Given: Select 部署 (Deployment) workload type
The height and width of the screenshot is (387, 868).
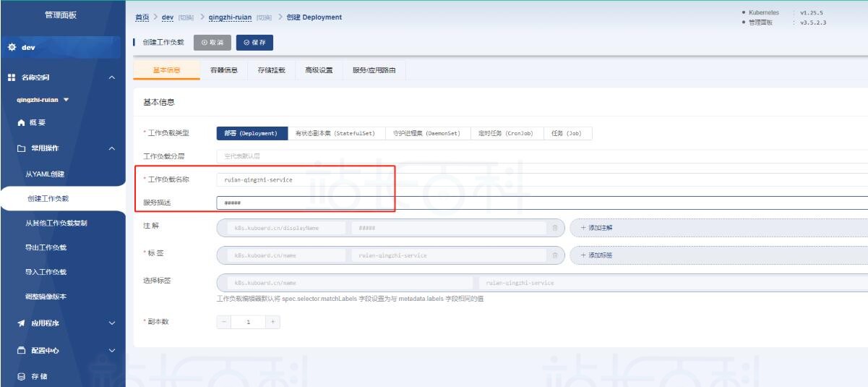Looking at the screenshot, I should tap(251, 134).
